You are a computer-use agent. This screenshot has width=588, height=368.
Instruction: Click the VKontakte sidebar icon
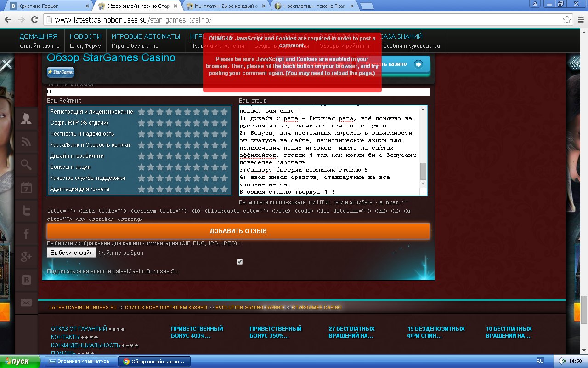[x=26, y=280]
